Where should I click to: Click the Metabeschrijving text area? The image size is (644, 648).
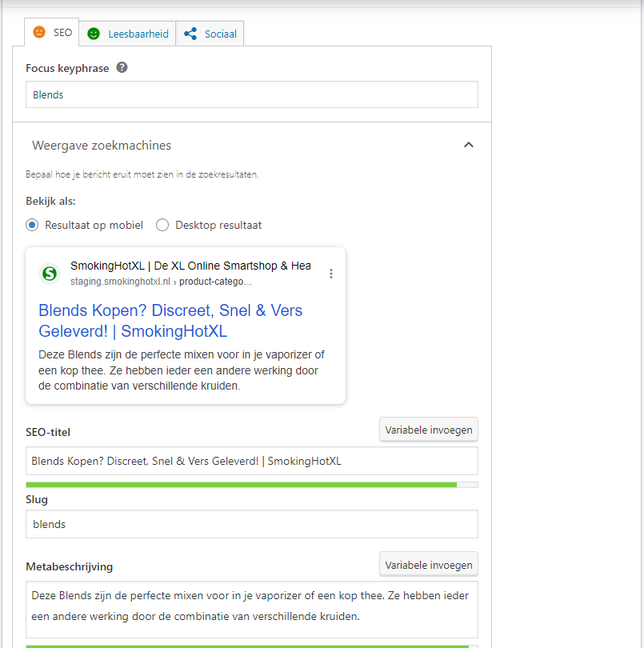pos(252,610)
